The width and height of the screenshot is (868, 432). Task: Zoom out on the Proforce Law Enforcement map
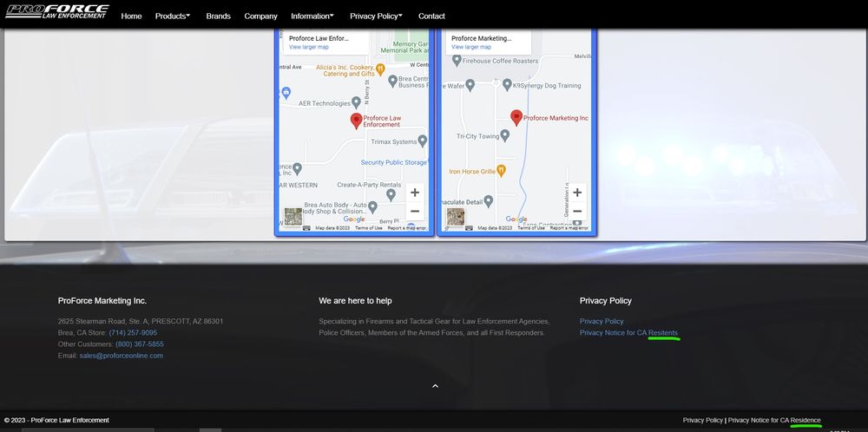415,212
